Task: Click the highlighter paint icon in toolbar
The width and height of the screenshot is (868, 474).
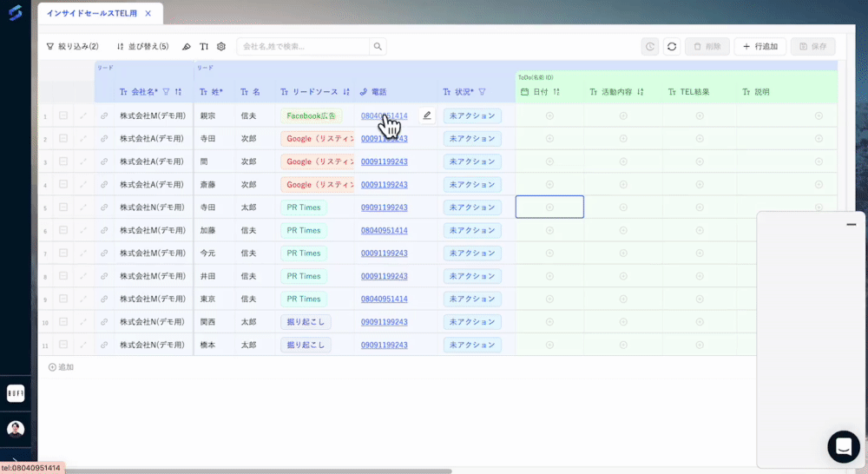Action: (x=187, y=47)
